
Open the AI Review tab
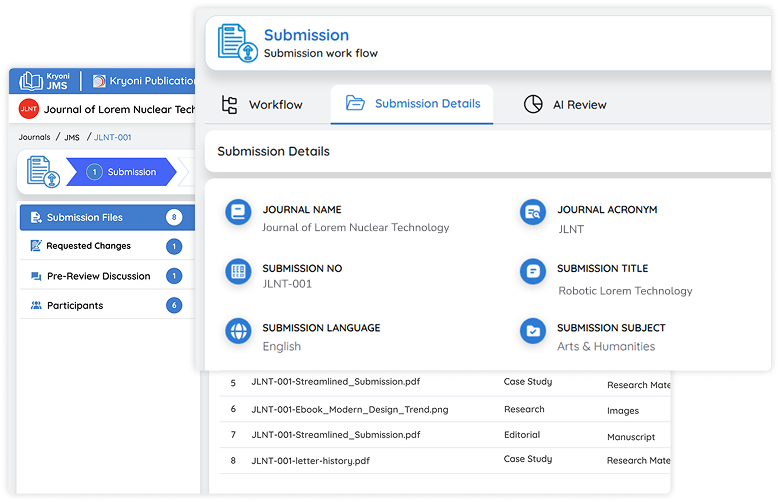click(565, 105)
